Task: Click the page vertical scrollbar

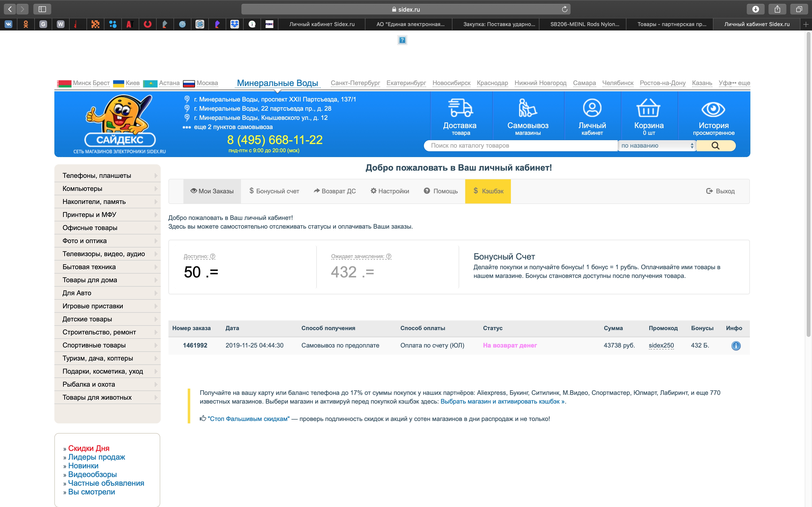Action: [x=808, y=184]
